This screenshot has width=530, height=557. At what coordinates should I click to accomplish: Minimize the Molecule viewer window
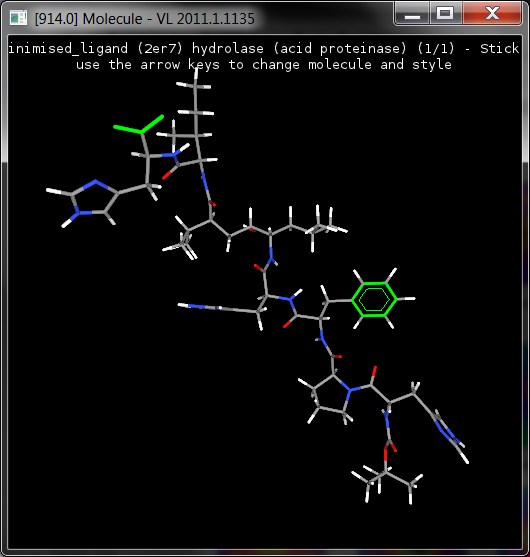click(x=412, y=13)
